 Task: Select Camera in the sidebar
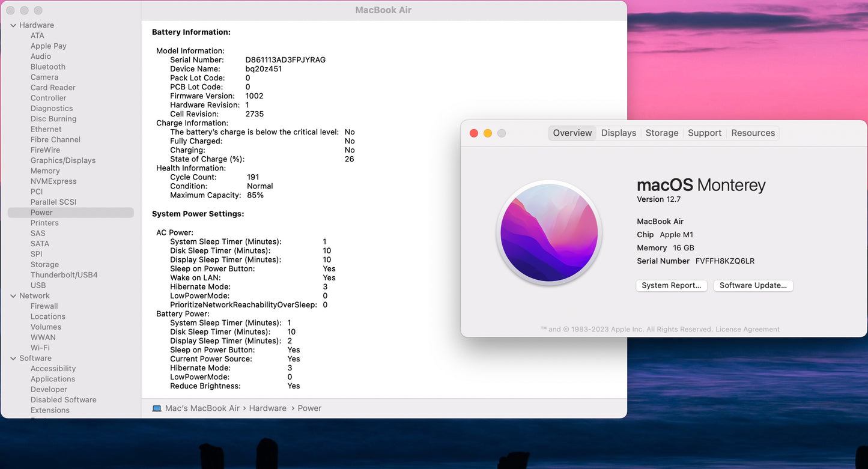44,77
